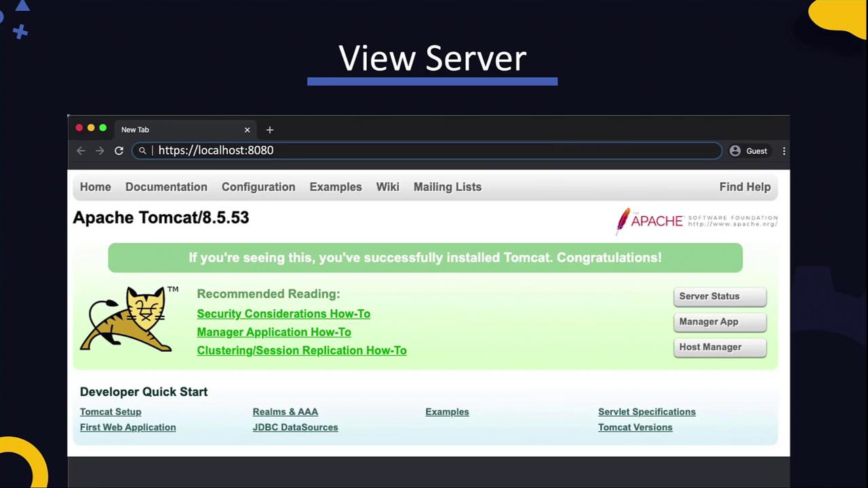Open the Tomcat Versions link

635,428
